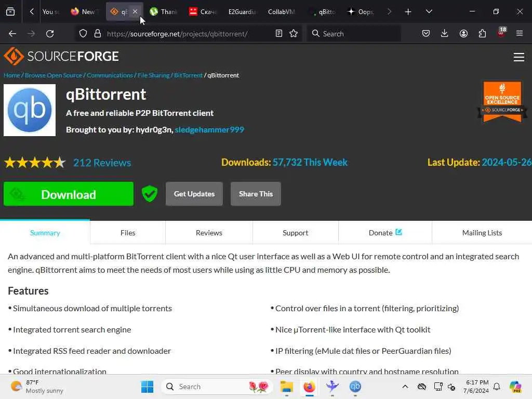Screen dimensions: 532x399
Task: Go to the Home breadcrumb
Action: 11,75
